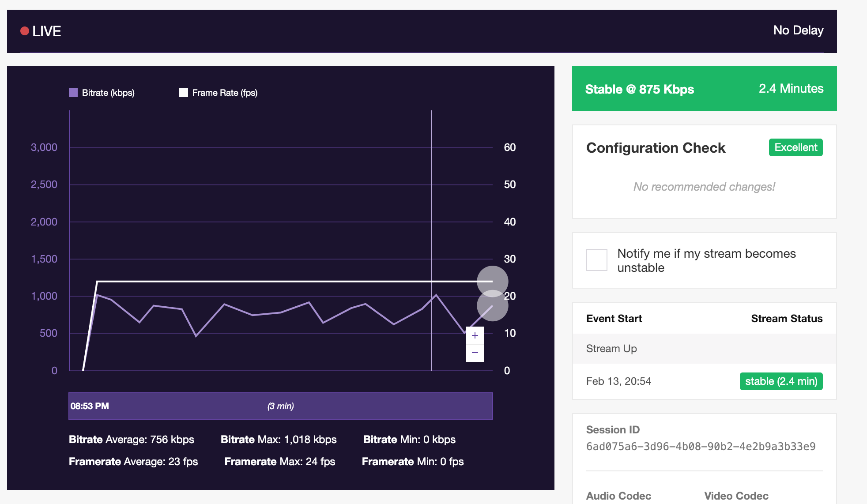The width and height of the screenshot is (867, 504).
Task: Enable notifications for unstable stream
Action: [596, 260]
